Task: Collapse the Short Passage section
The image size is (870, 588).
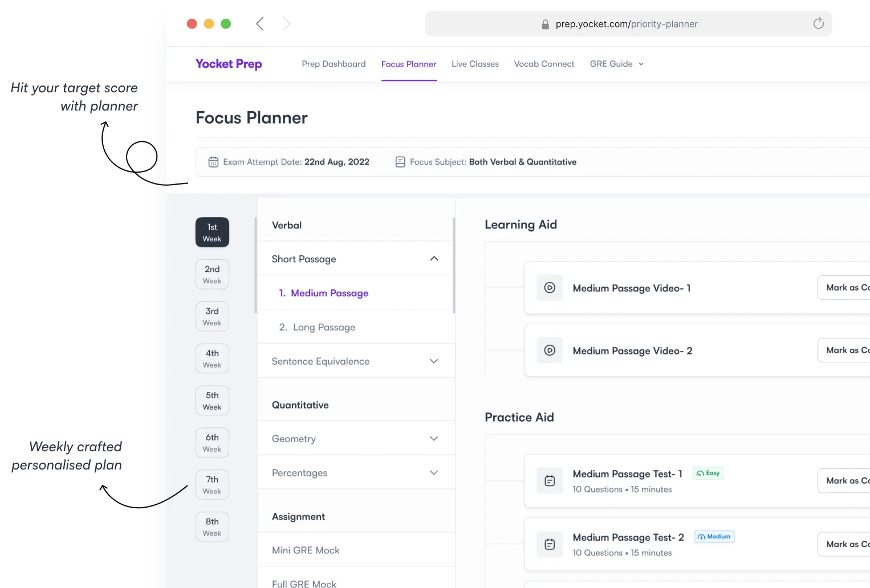Action: click(x=434, y=259)
